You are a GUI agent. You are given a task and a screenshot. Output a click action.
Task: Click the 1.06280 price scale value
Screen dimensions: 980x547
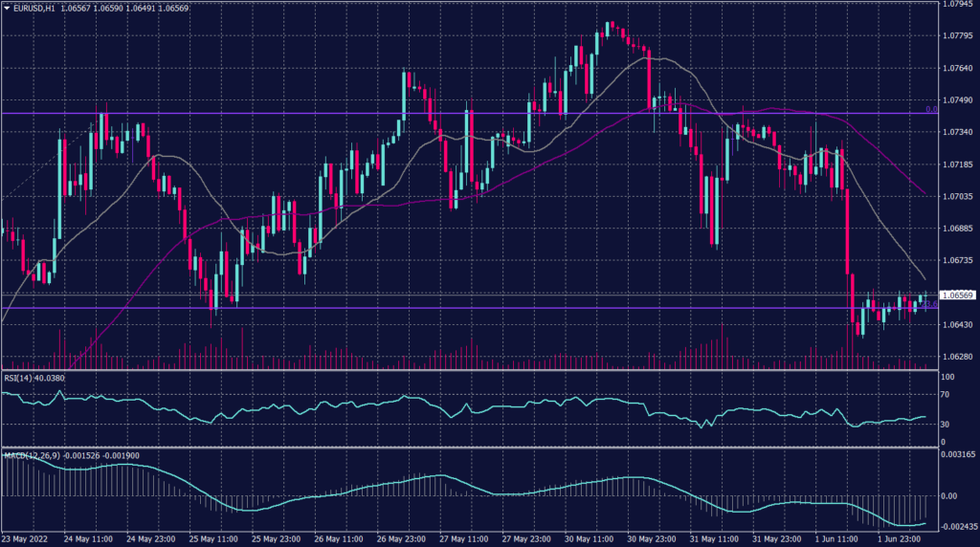tap(958, 357)
